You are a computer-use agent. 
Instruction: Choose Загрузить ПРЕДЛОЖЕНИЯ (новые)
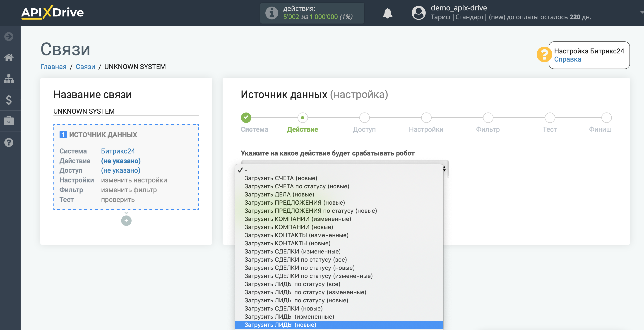click(339, 203)
